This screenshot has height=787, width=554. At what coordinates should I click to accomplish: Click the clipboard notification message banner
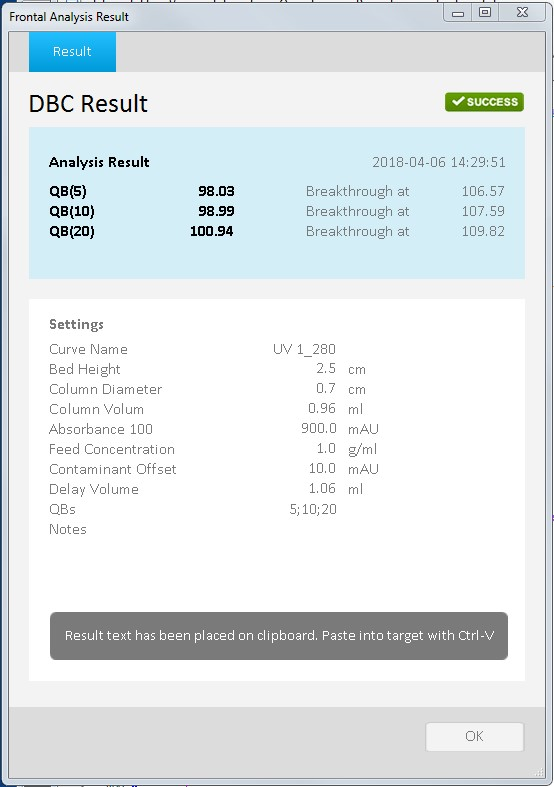pos(279,636)
